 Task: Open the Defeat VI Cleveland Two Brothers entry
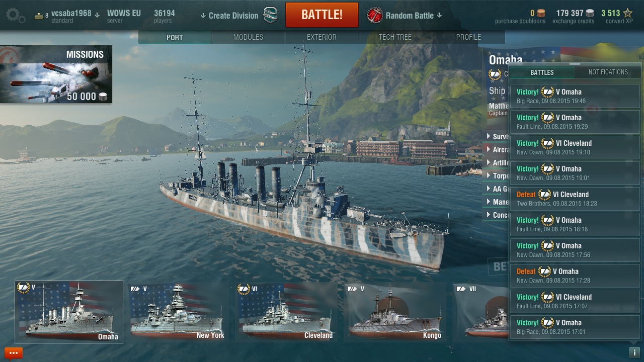(575, 199)
